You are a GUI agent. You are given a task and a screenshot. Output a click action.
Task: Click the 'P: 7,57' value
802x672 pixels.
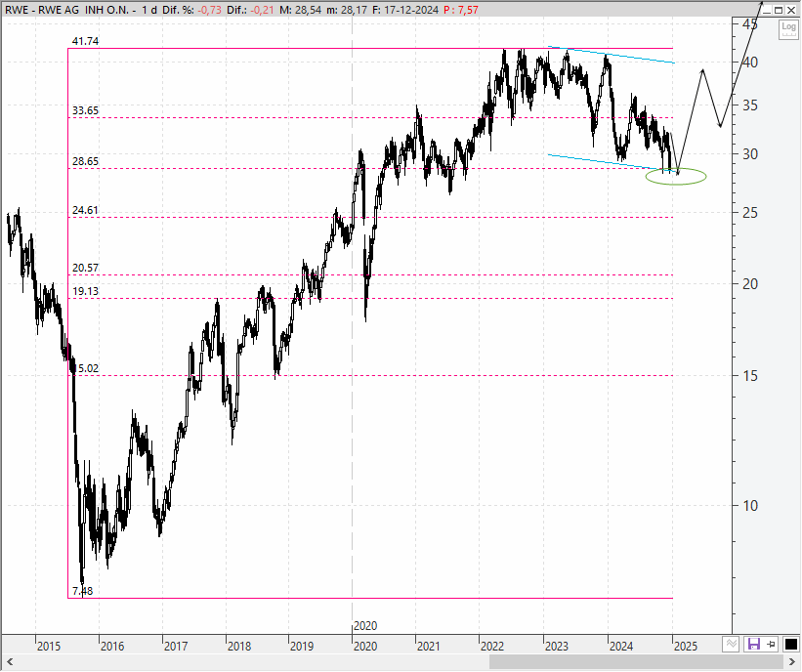(x=461, y=10)
